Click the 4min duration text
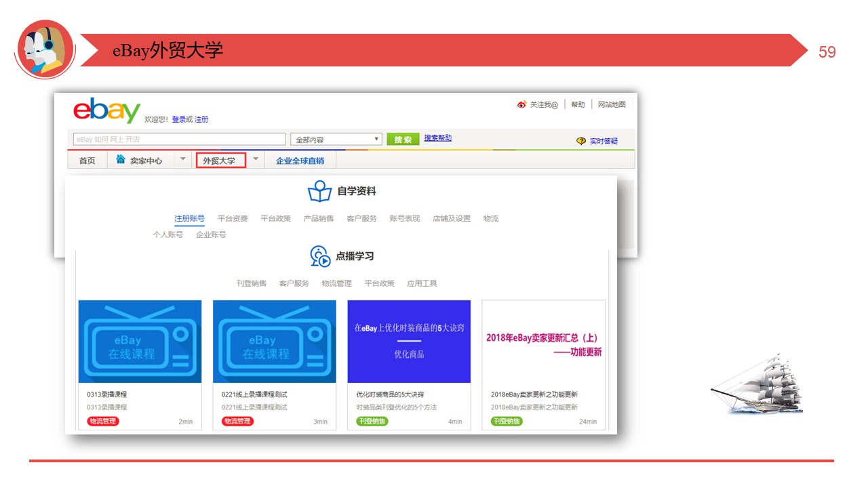 point(455,422)
